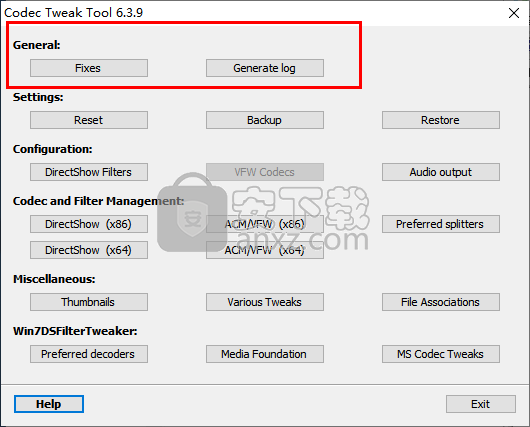Image resolution: width=530 pixels, height=427 pixels.
Task: Open DirectShow (x86) filter management
Action: (89, 224)
